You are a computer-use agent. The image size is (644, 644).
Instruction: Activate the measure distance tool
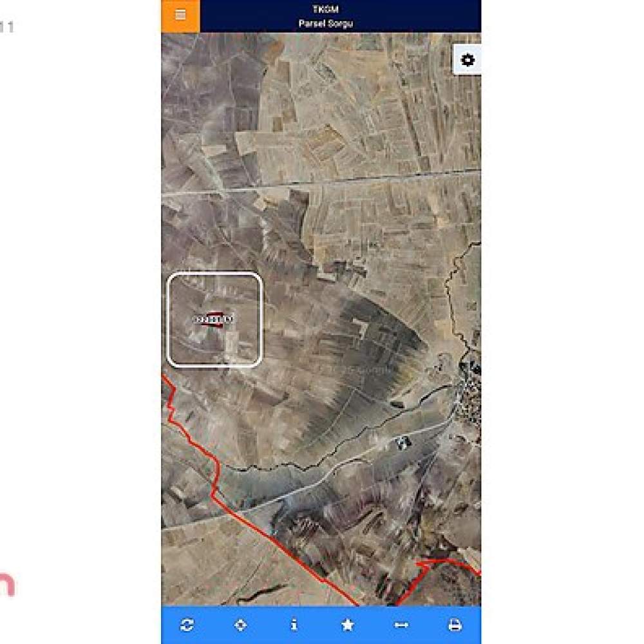click(401, 625)
